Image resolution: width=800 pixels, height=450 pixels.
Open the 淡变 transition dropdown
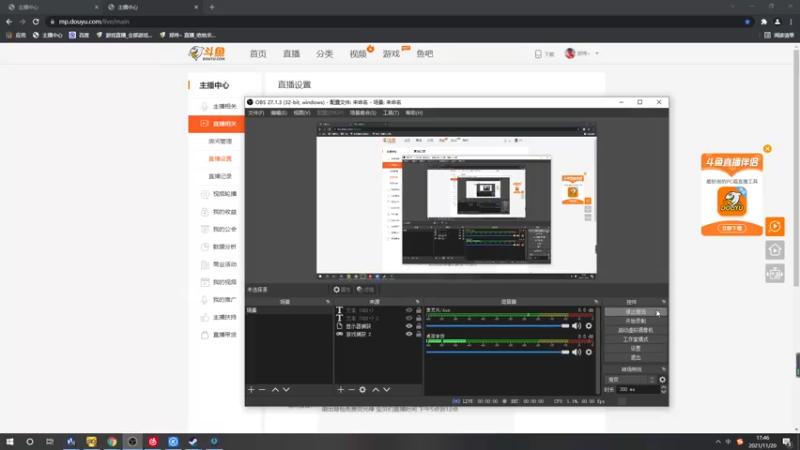pyautogui.click(x=631, y=380)
